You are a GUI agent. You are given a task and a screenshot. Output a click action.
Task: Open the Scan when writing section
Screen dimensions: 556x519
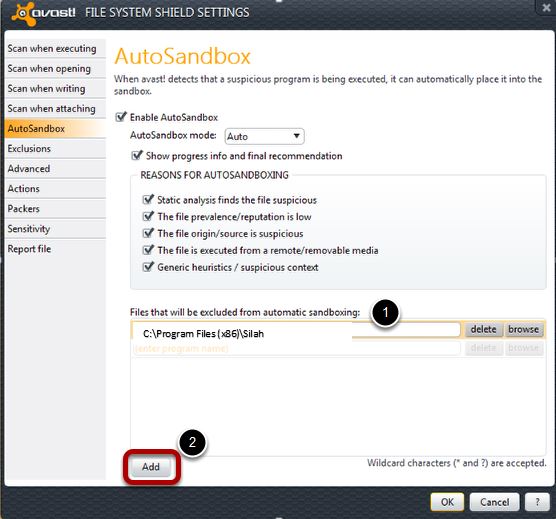(56, 89)
